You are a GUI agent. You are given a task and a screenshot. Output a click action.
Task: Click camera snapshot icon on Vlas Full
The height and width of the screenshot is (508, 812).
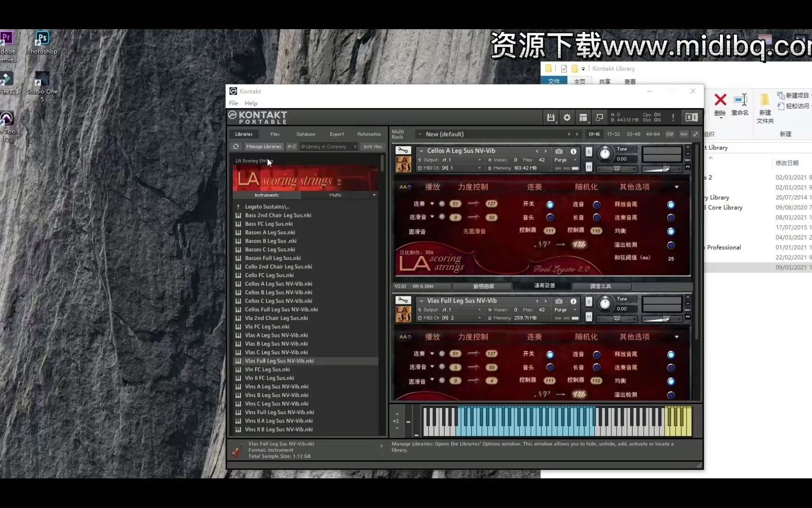click(559, 302)
